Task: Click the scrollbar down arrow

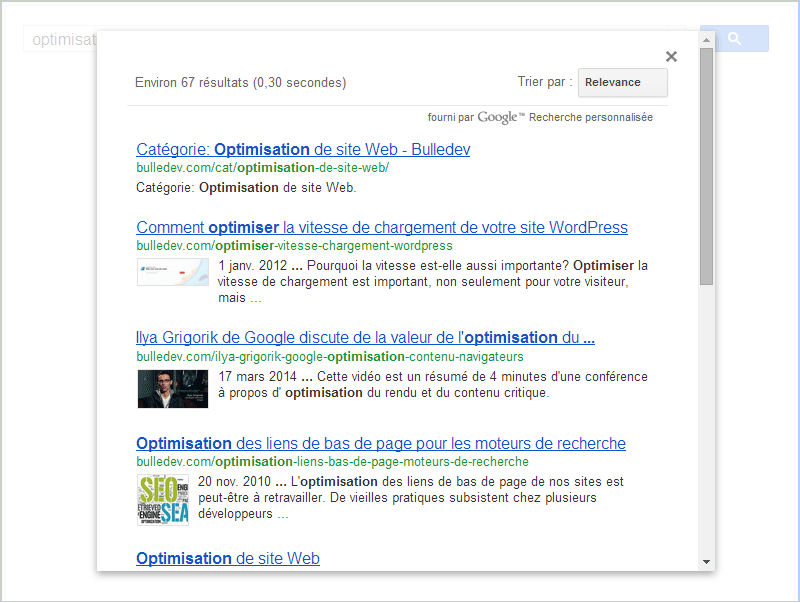Action: click(x=707, y=562)
